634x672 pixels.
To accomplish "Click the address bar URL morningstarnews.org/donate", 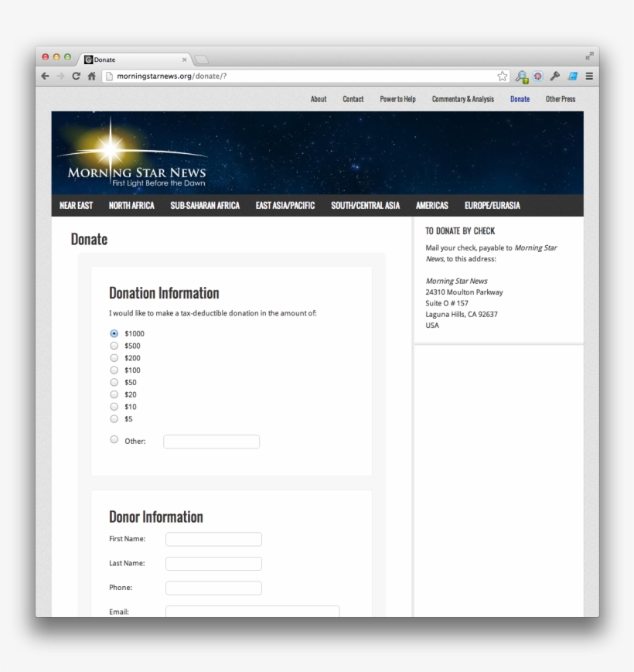I will coord(172,77).
